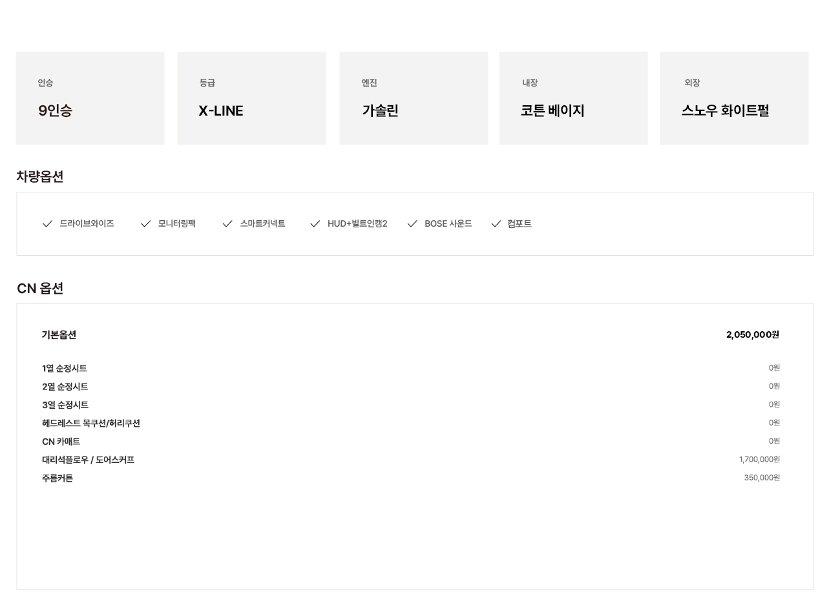Click the 0원 price for 1열 순정시트

pyautogui.click(x=774, y=367)
